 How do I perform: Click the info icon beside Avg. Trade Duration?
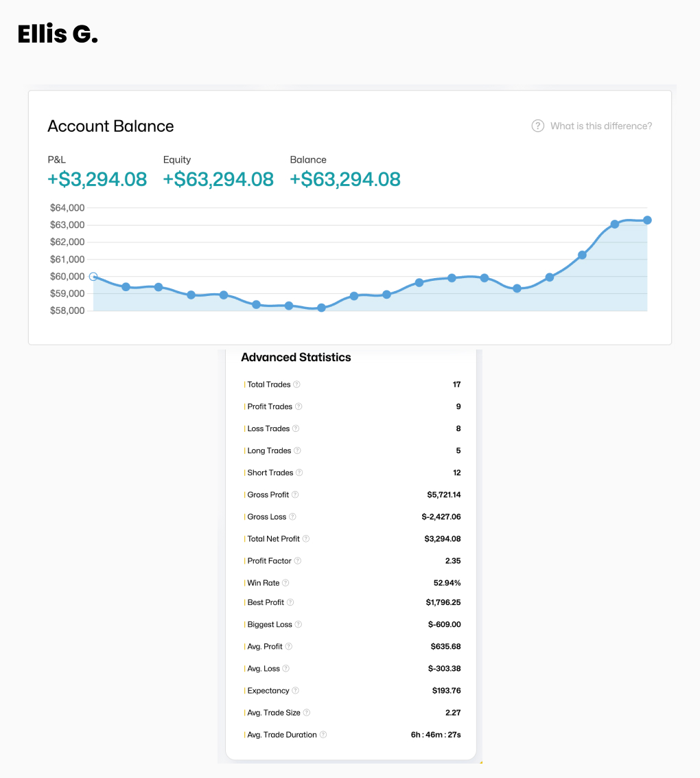323,735
